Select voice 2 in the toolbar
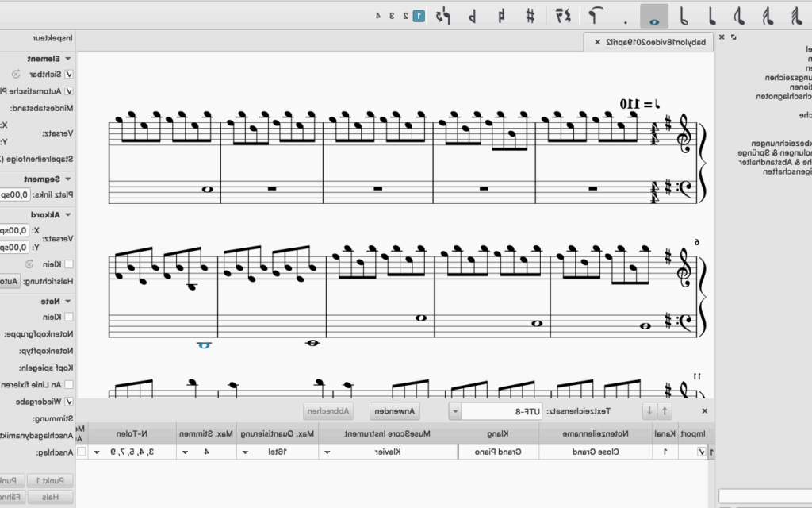Screen dimensions: 812x508 [x=405, y=15]
